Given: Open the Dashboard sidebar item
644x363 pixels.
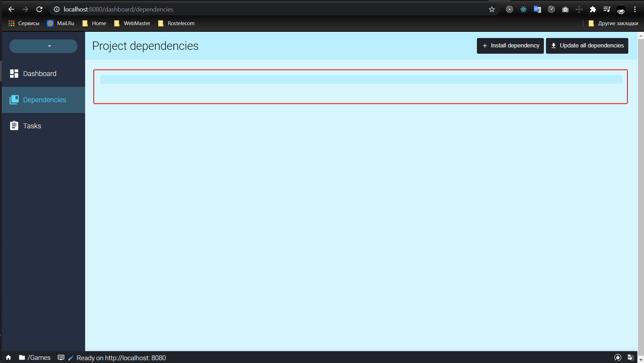Looking at the screenshot, I should click(x=43, y=74).
